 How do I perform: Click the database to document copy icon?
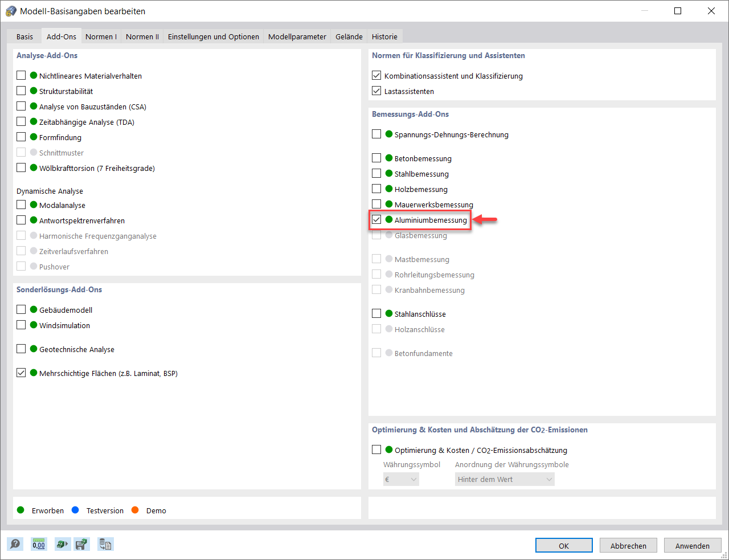(x=105, y=544)
